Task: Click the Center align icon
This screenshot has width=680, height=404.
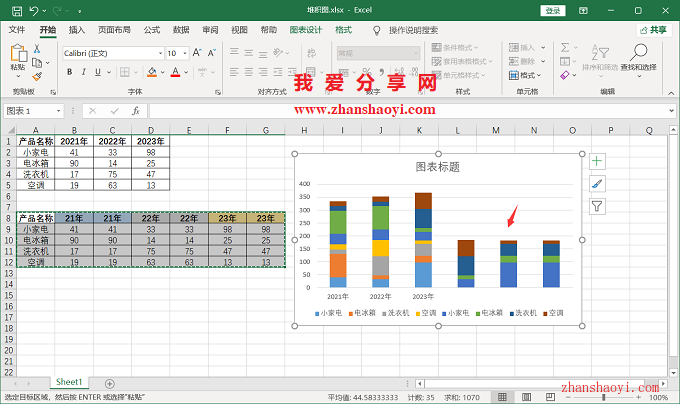Action: [248, 72]
